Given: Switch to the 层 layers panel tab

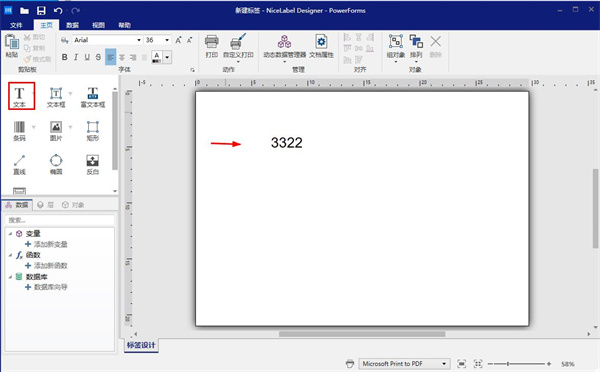Looking at the screenshot, I should point(46,205).
